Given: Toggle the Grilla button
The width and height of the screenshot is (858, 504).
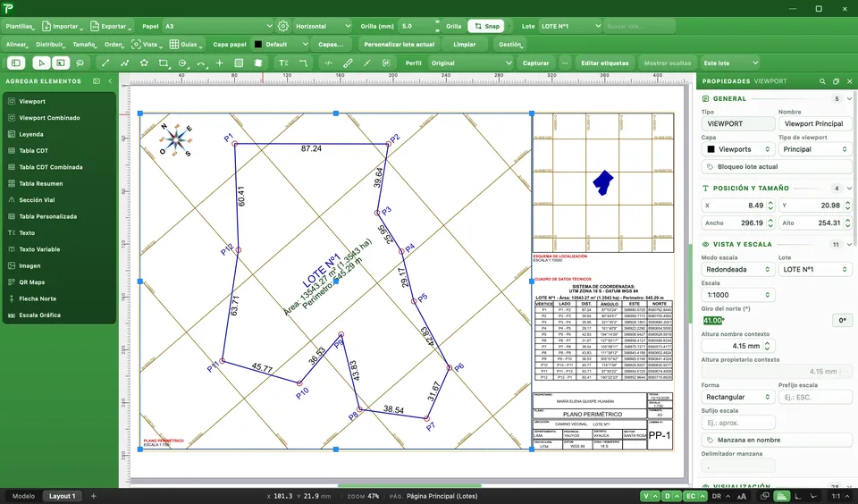Looking at the screenshot, I should click(x=453, y=26).
